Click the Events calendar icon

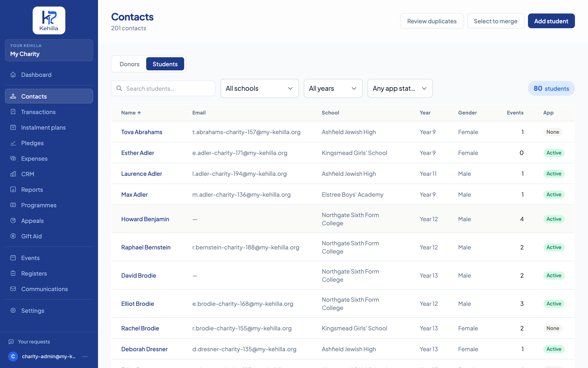click(x=13, y=258)
